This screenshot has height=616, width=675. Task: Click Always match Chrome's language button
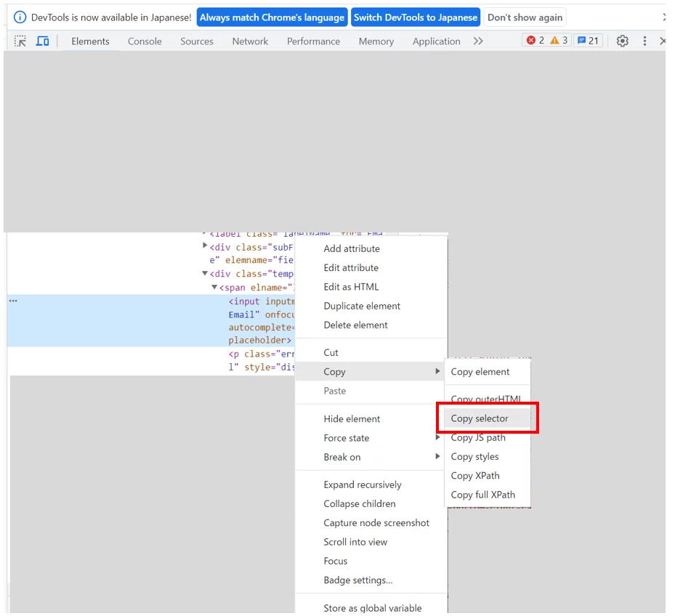click(272, 17)
